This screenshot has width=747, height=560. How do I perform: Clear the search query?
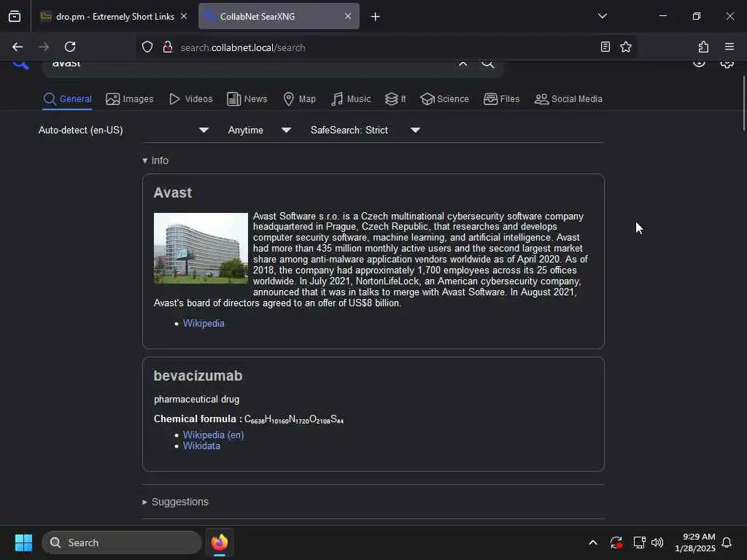[462, 64]
